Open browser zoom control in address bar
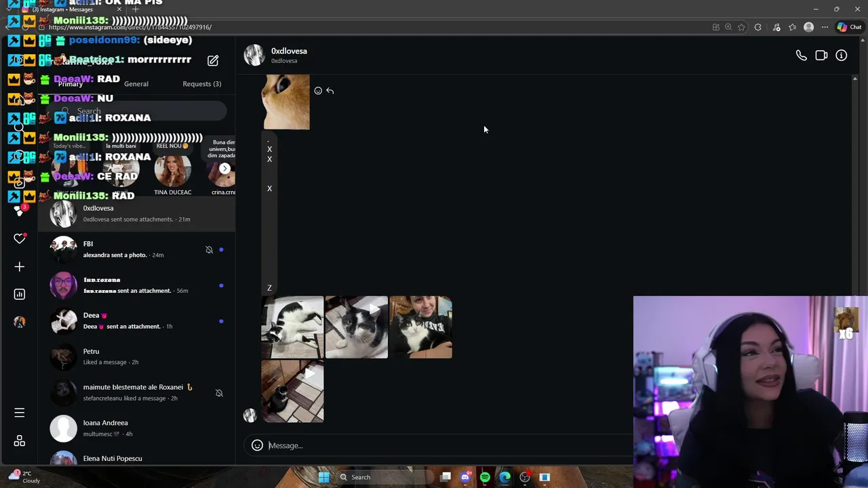The width and height of the screenshot is (868, 488). [x=728, y=27]
